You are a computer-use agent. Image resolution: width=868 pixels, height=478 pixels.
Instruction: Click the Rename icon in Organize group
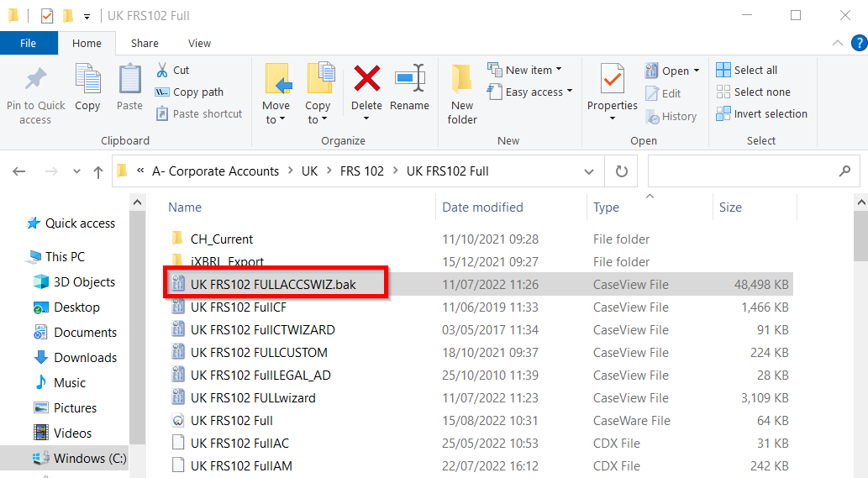[409, 80]
